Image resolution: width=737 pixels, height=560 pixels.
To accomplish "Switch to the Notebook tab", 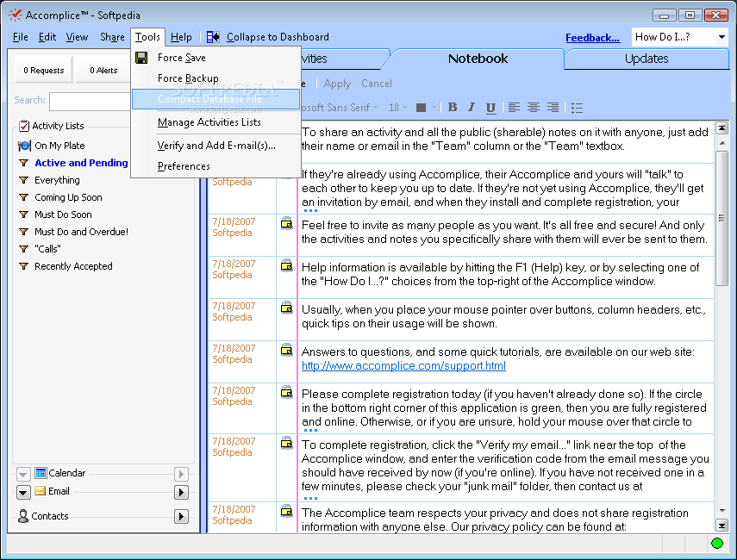I will (478, 59).
